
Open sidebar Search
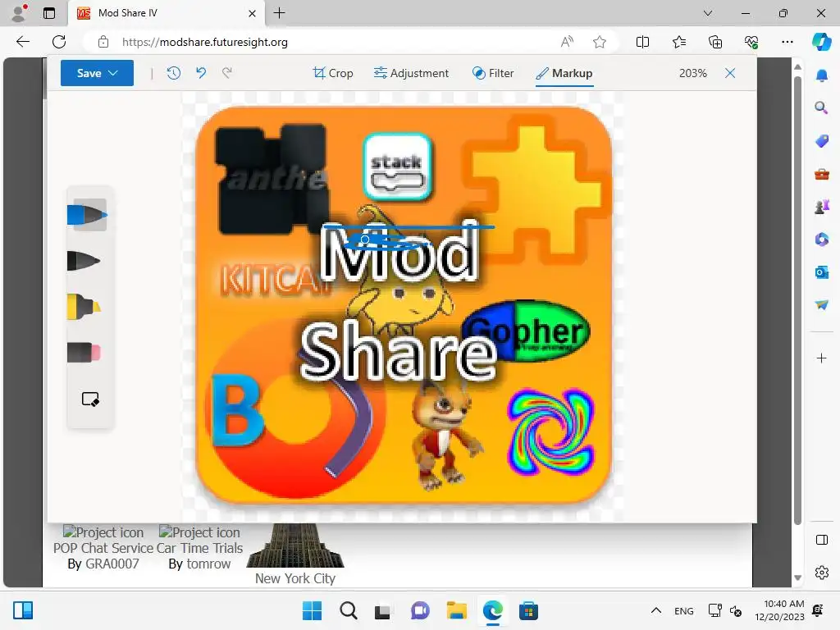pos(821,107)
